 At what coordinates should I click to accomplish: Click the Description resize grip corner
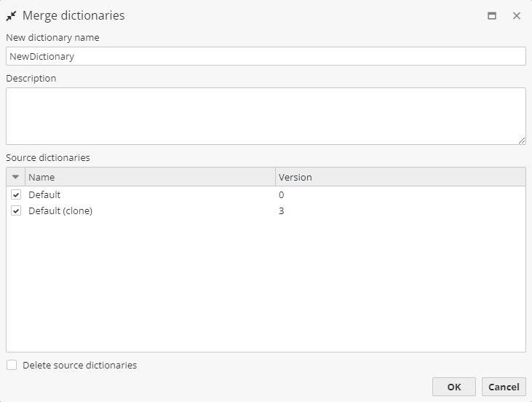[522, 141]
